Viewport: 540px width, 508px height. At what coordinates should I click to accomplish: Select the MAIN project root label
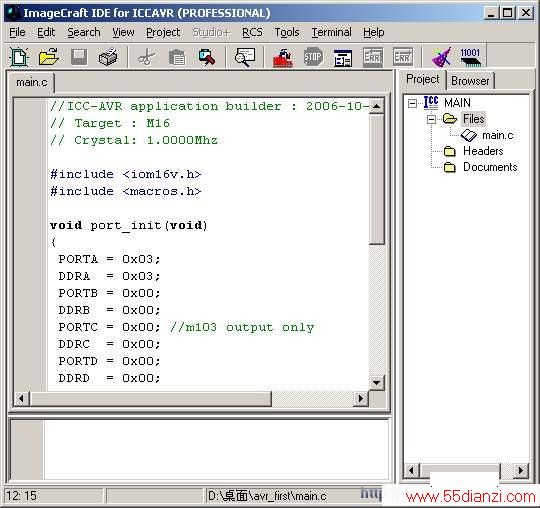[457, 103]
